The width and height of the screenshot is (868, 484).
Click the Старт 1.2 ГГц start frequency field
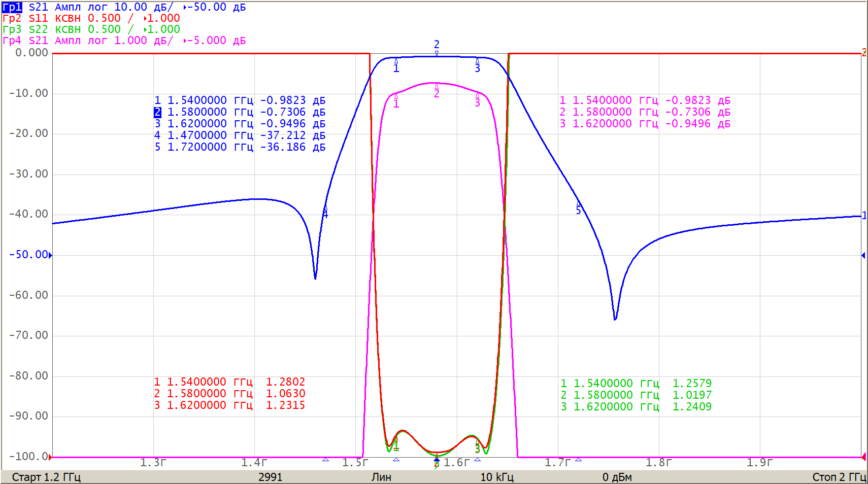[x=46, y=477]
